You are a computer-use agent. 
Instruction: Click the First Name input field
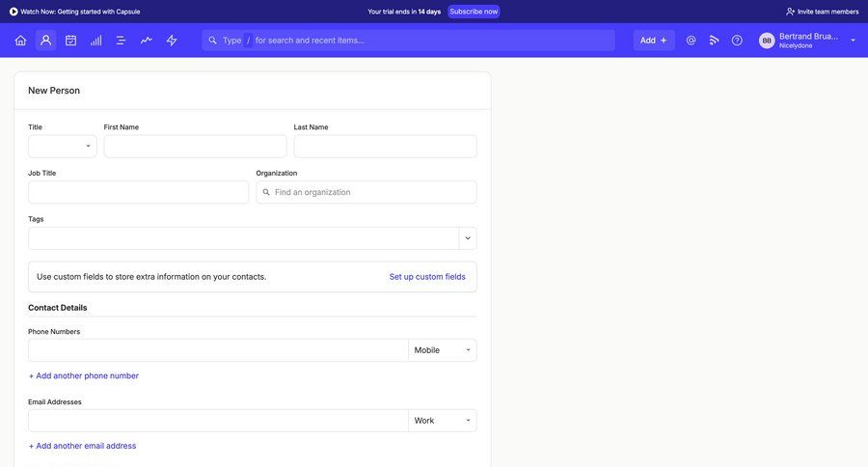point(195,147)
